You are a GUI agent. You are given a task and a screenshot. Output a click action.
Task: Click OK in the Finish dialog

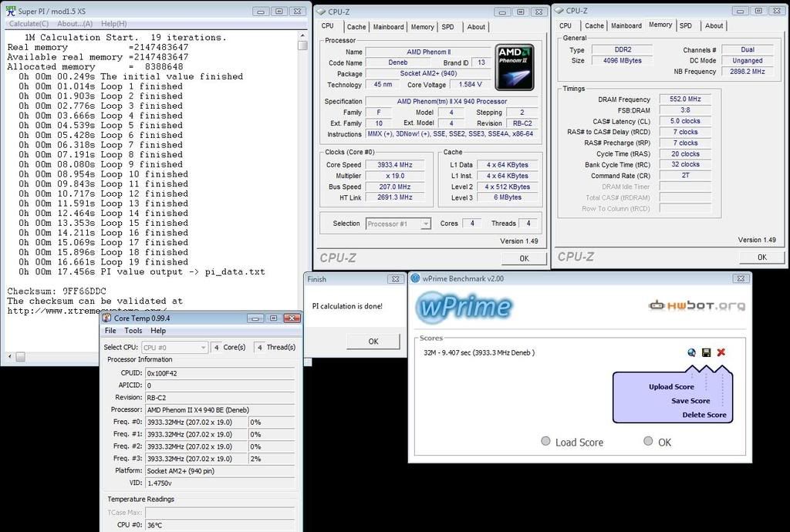(373, 342)
